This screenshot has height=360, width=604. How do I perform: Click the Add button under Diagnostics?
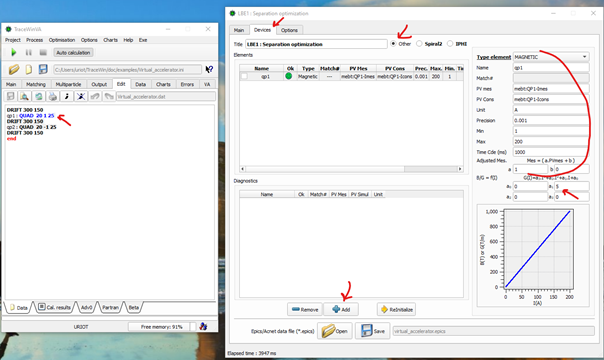point(341,309)
